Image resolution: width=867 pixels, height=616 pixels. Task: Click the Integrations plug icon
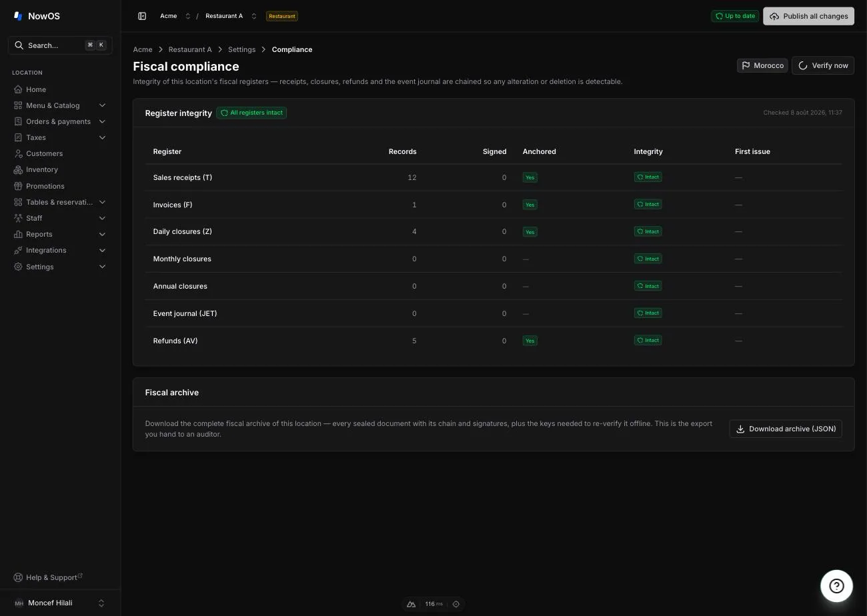[18, 251]
